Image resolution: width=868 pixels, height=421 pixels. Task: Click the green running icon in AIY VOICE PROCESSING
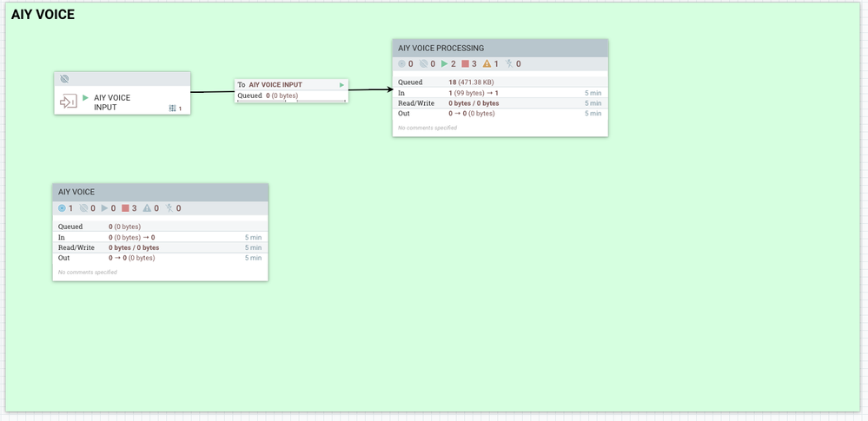pyautogui.click(x=444, y=64)
